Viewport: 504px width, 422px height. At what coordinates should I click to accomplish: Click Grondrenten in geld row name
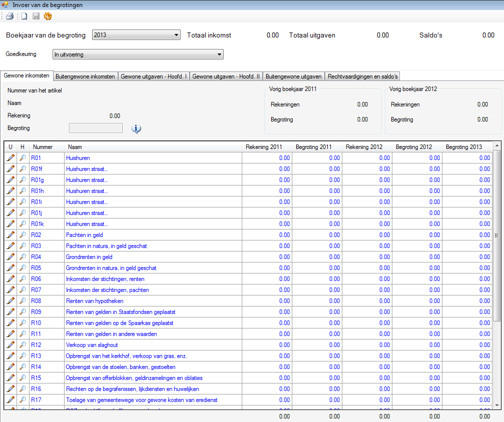point(89,257)
